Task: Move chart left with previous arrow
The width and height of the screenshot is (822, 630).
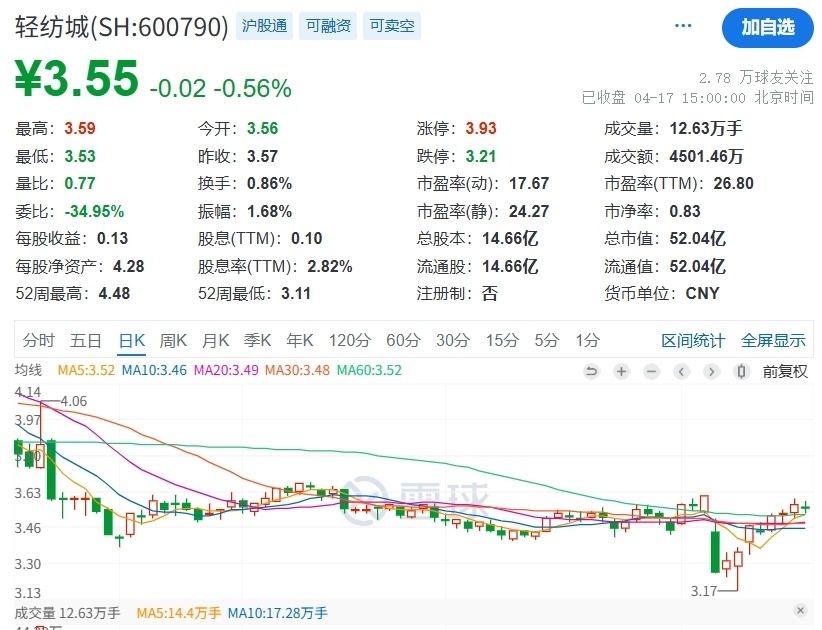Action: tap(682, 372)
